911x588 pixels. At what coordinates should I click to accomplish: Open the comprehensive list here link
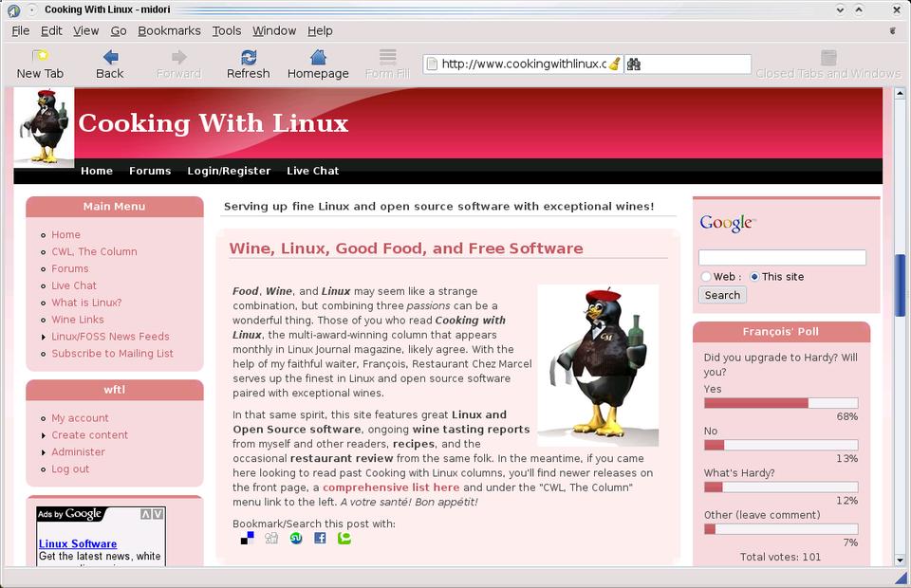pyautogui.click(x=391, y=487)
